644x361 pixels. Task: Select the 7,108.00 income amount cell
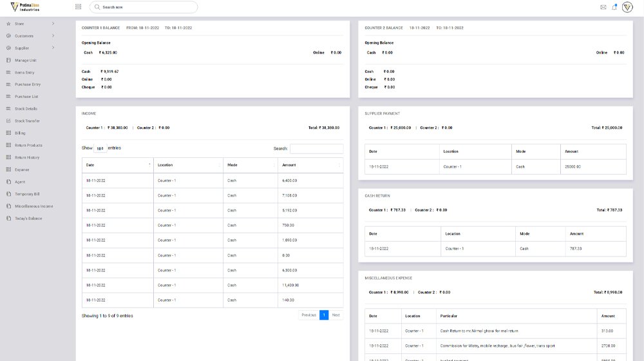(x=310, y=195)
